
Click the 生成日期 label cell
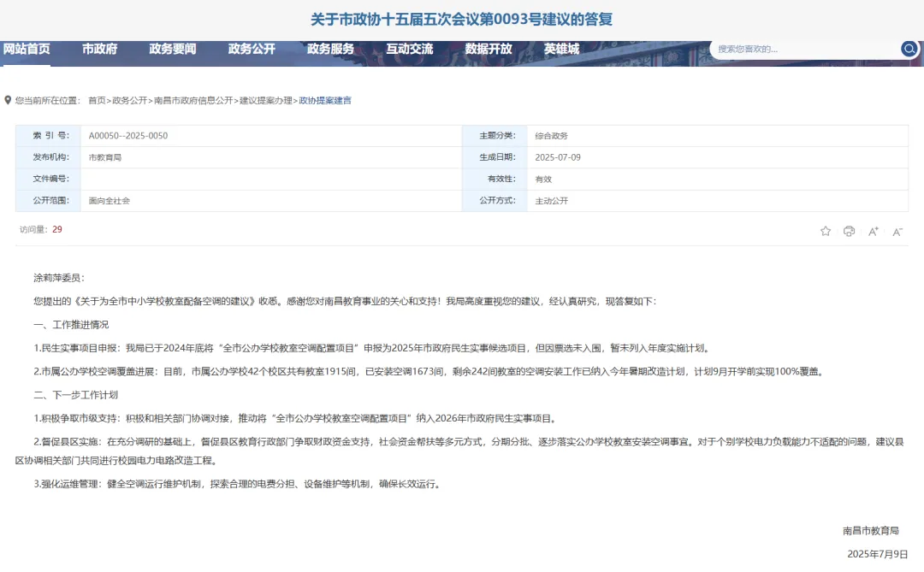click(x=495, y=157)
